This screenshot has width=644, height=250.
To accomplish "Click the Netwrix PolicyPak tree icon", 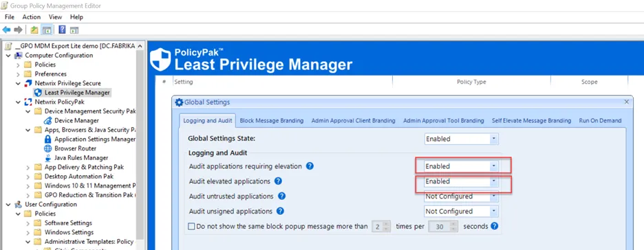I will tap(28, 102).
